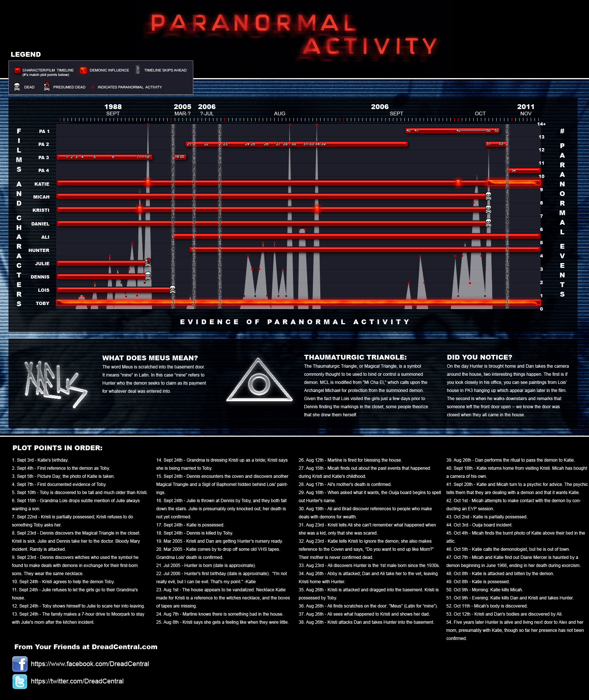
Task: Click plot point 54 on PA 4 timeline
Action: click(514, 171)
